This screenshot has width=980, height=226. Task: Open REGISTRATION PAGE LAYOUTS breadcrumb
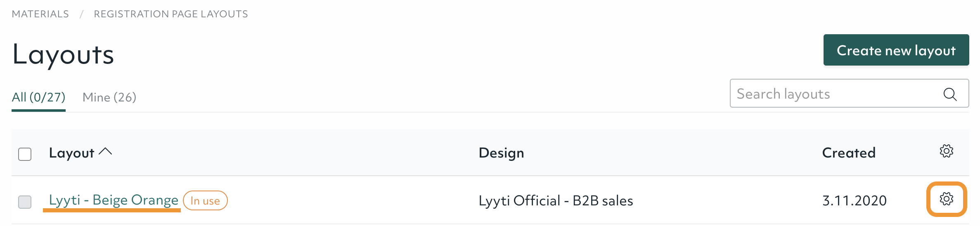coord(171,14)
